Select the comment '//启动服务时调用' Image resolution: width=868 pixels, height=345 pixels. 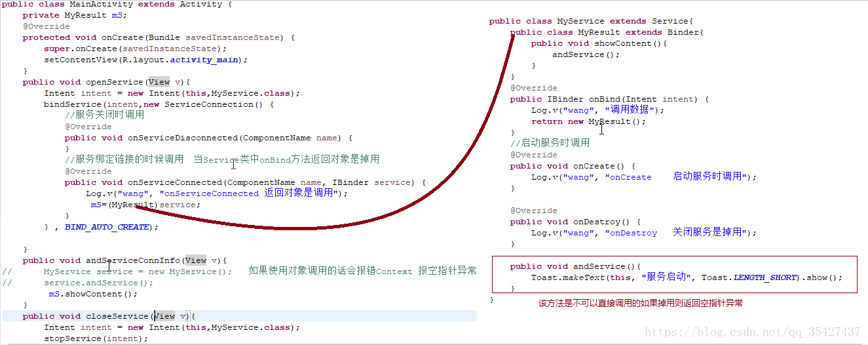coord(550,143)
